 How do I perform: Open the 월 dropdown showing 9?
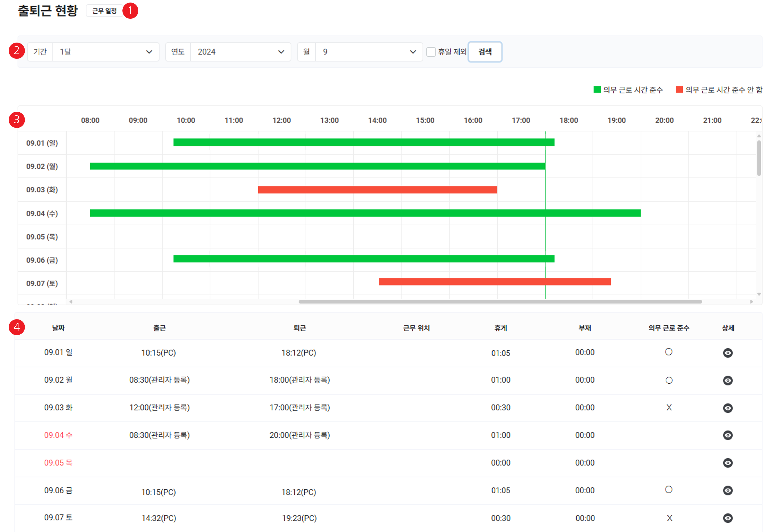369,52
